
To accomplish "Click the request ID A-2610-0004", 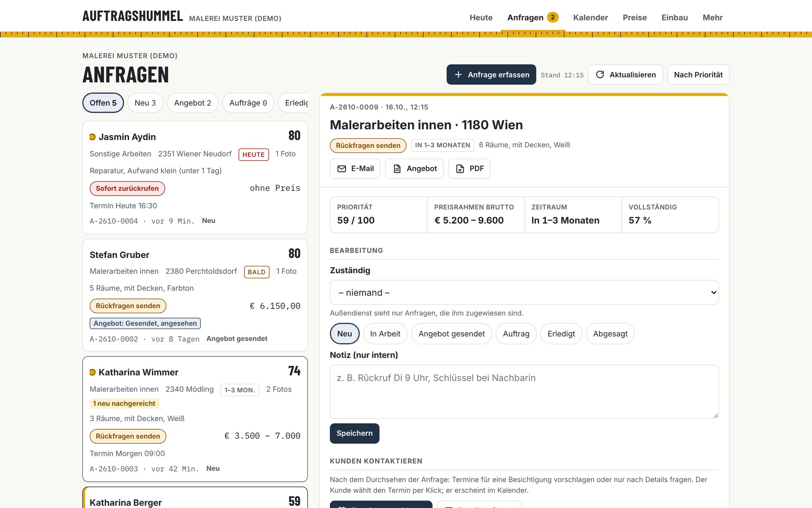I will (x=114, y=221).
